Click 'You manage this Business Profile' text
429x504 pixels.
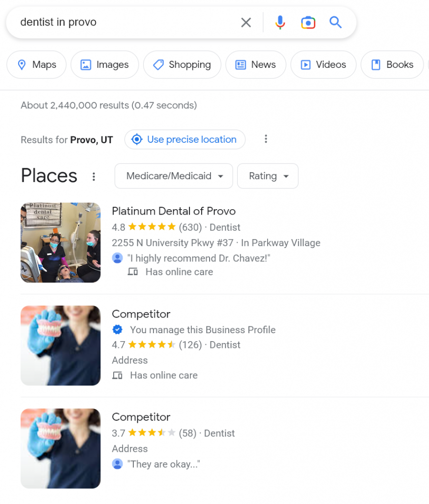click(x=203, y=330)
